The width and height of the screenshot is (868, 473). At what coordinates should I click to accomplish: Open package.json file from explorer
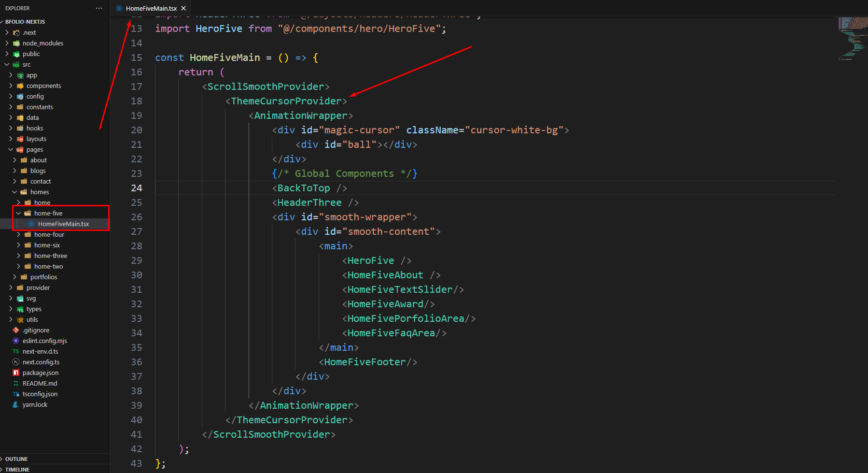click(x=41, y=373)
